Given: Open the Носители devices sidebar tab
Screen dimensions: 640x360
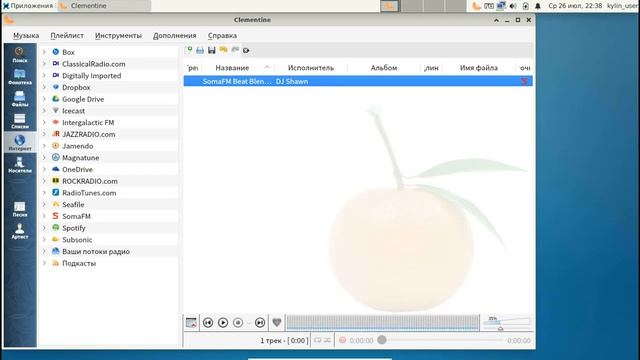Looking at the screenshot, I should pos(20,165).
